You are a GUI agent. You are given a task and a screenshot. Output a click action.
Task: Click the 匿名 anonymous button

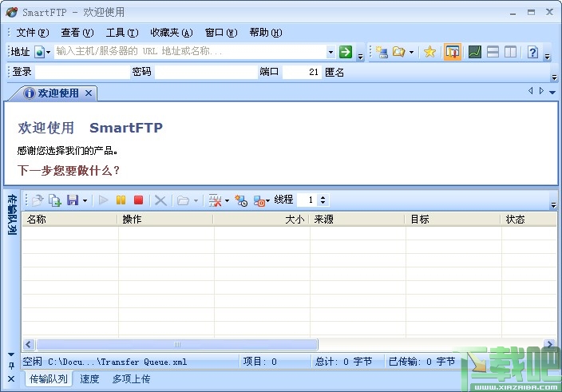pos(334,72)
